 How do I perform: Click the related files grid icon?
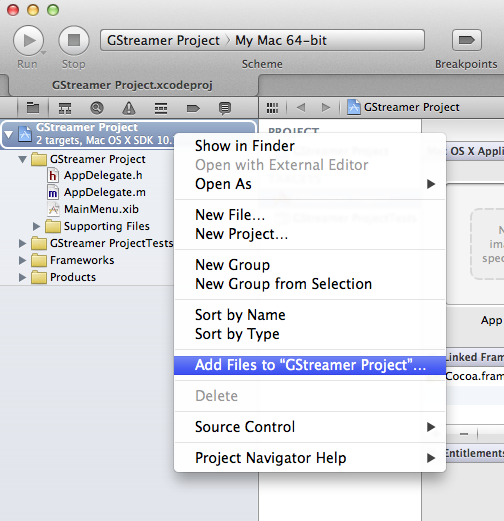272,108
